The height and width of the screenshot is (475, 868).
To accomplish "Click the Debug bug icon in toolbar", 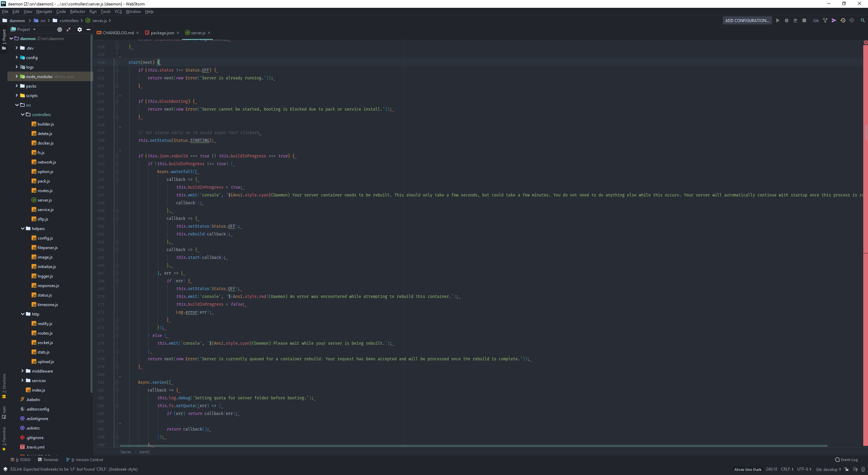I will 787,20.
